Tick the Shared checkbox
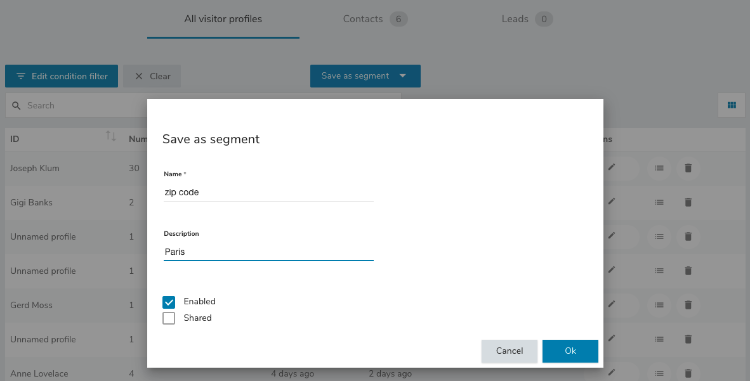The image size is (750, 381). pos(169,318)
